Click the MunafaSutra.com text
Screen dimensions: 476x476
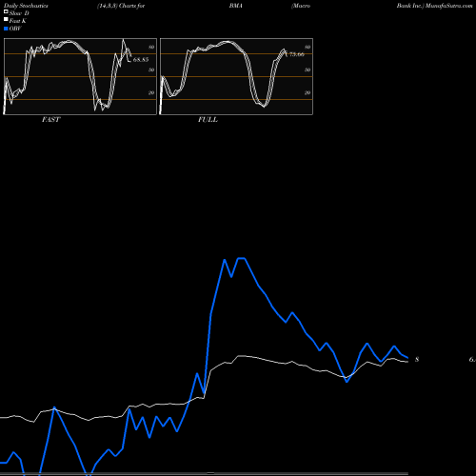coord(448,6)
